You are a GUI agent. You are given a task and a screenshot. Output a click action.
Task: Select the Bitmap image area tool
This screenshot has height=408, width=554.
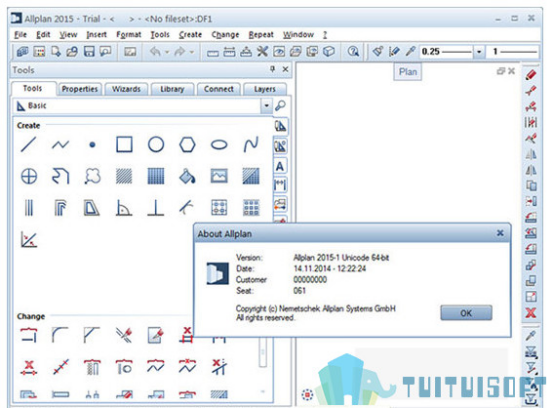click(219, 176)
